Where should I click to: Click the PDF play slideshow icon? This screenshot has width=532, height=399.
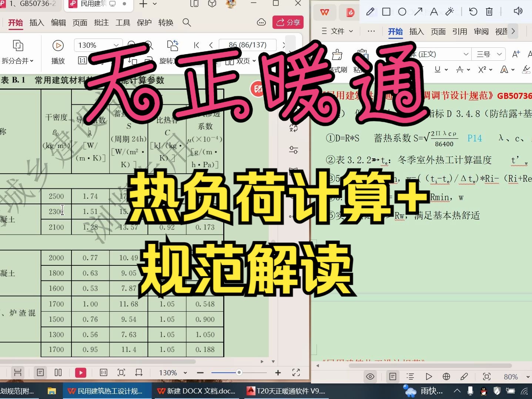[x=58, y=46]
